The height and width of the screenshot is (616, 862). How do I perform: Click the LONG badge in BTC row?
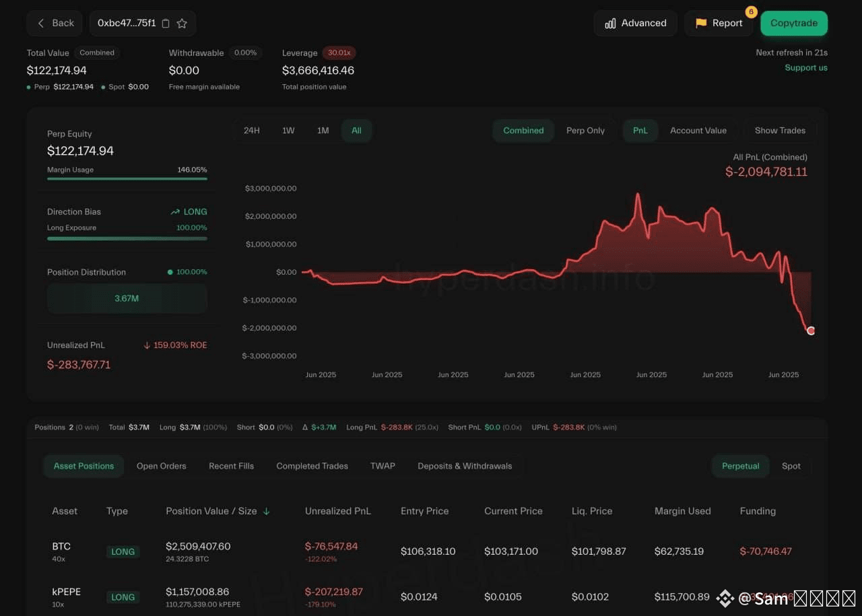[123, 551]
